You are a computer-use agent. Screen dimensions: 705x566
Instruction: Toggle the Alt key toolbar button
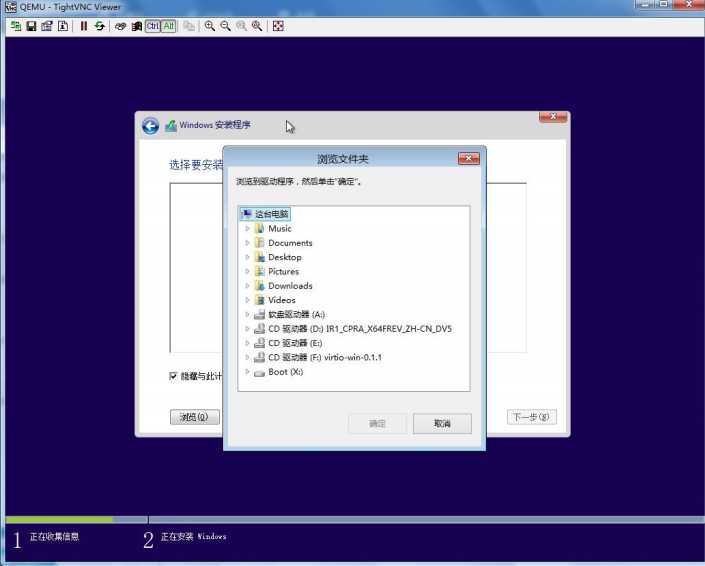pyautogui.click(x=169, y=26)
